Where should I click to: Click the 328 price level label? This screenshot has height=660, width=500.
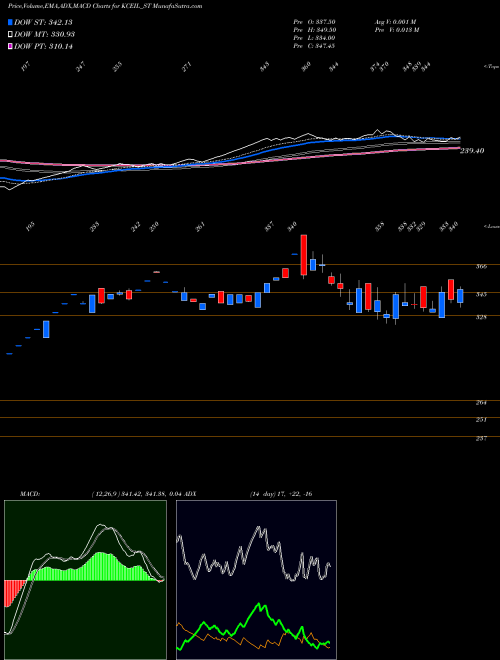coord(481,317)
